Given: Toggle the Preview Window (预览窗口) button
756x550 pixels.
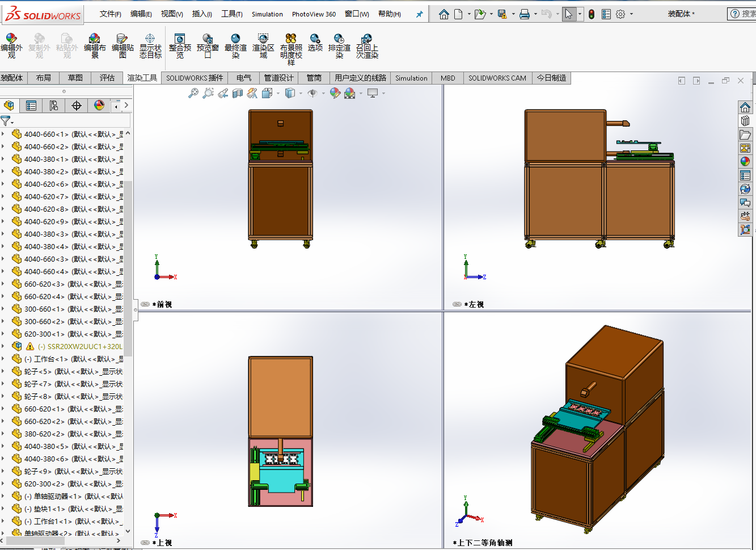Looking at the screenshot, I should pyautogui.click(x=208, y=45).
